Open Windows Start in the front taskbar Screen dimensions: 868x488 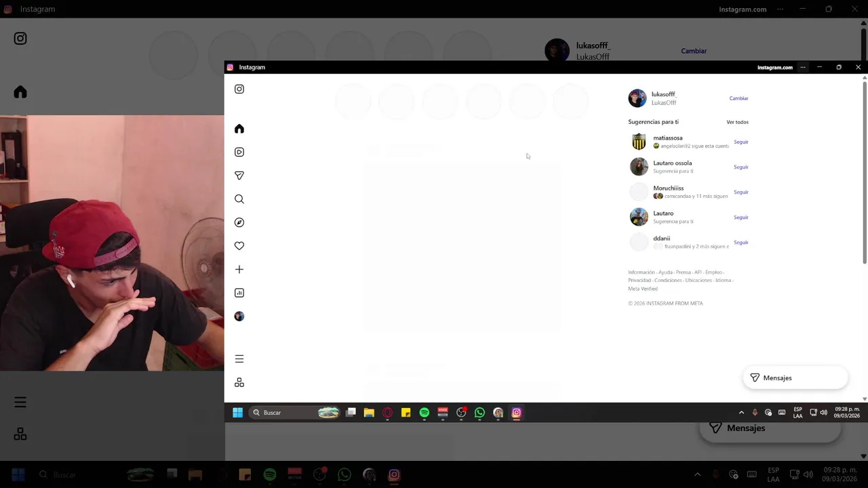pyautogui.click(x=238, y=412)
